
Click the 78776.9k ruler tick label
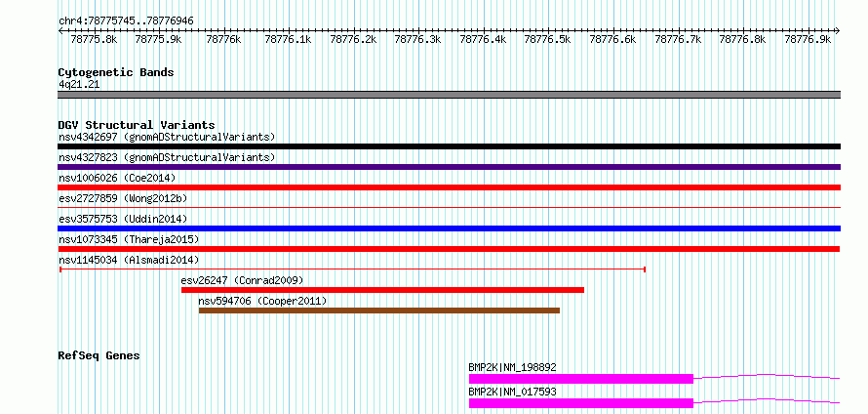[808, 39]
